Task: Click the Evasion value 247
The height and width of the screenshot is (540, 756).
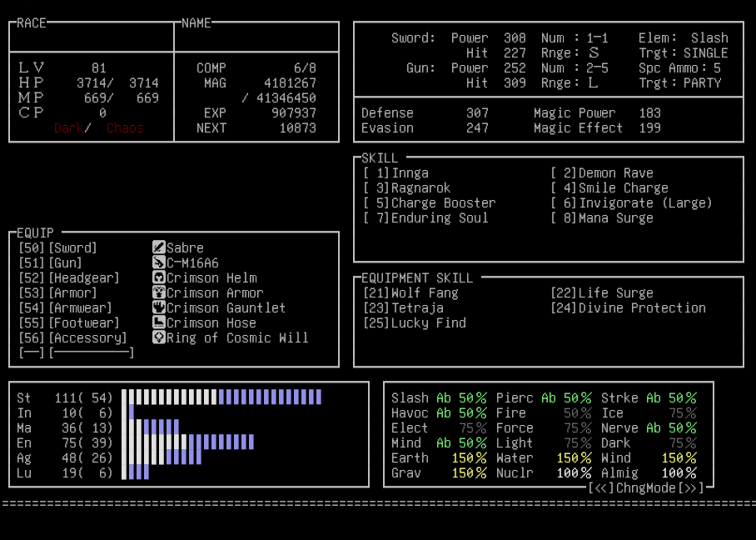Action: tap(477, 127)
